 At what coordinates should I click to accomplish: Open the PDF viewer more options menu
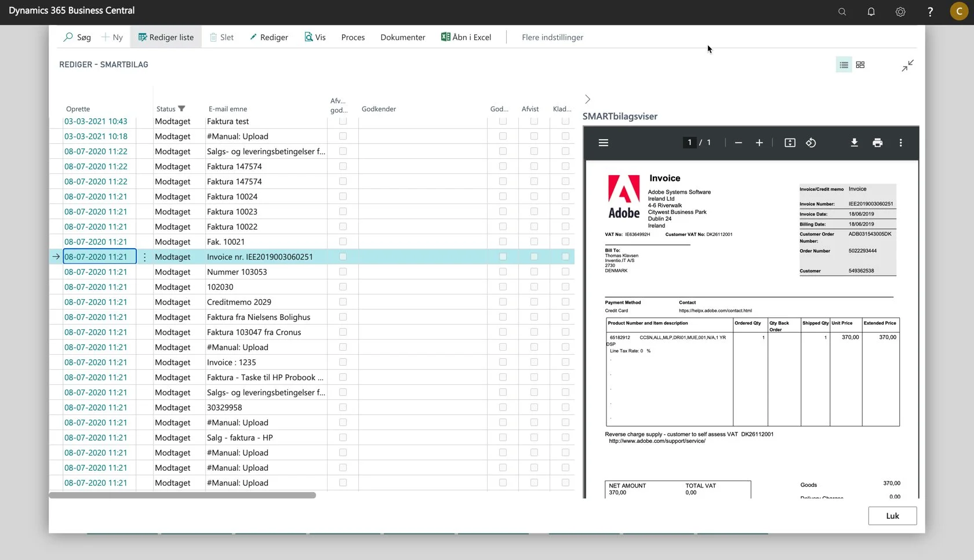tap(900, 143)
